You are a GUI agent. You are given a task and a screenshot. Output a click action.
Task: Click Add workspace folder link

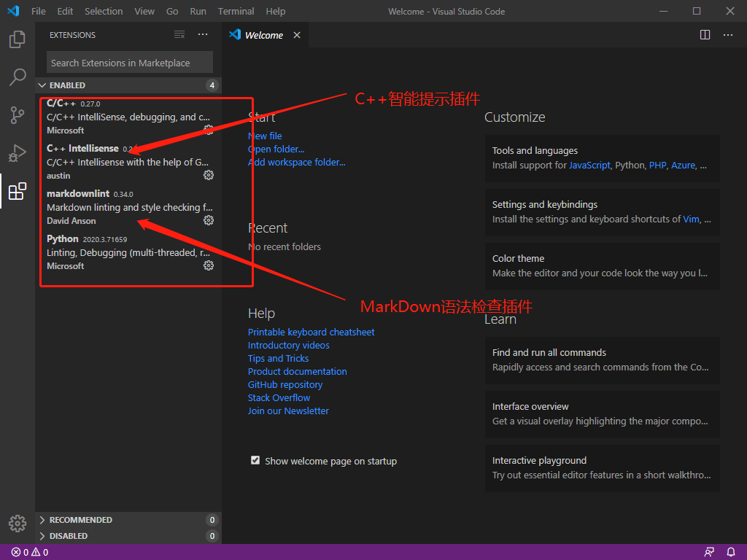[x=297, y=163]
